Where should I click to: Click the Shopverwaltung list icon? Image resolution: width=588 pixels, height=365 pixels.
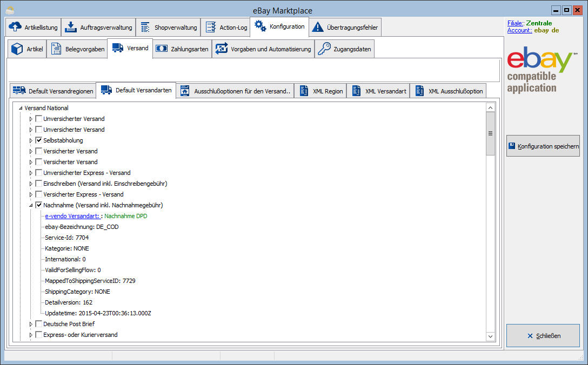(145, 28)
